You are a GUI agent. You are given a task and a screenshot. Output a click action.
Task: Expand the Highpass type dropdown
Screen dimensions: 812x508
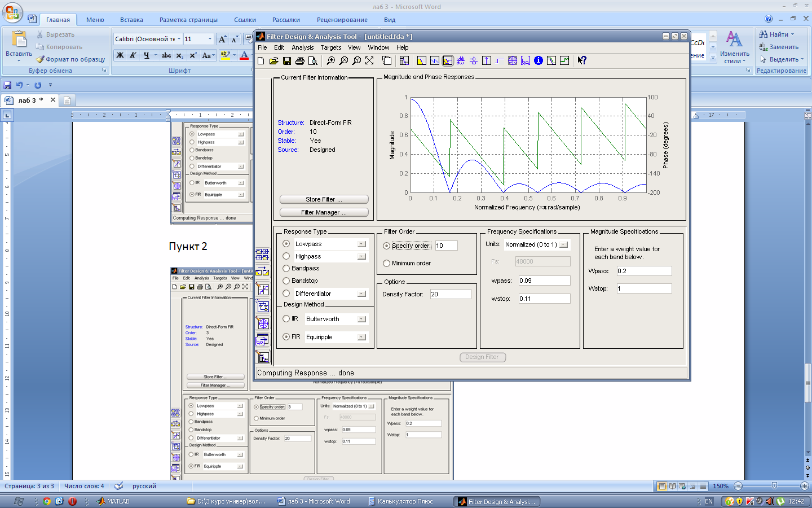click(361, 256)
